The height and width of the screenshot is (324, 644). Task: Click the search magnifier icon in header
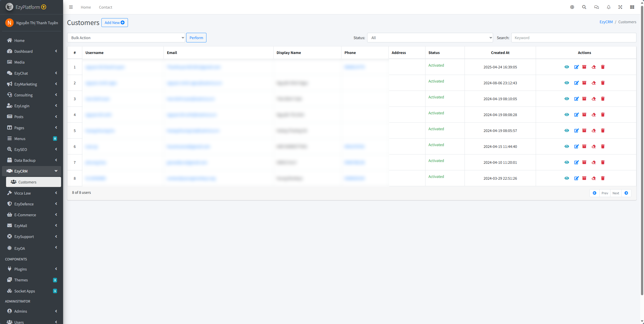click(x=584, y=7)
